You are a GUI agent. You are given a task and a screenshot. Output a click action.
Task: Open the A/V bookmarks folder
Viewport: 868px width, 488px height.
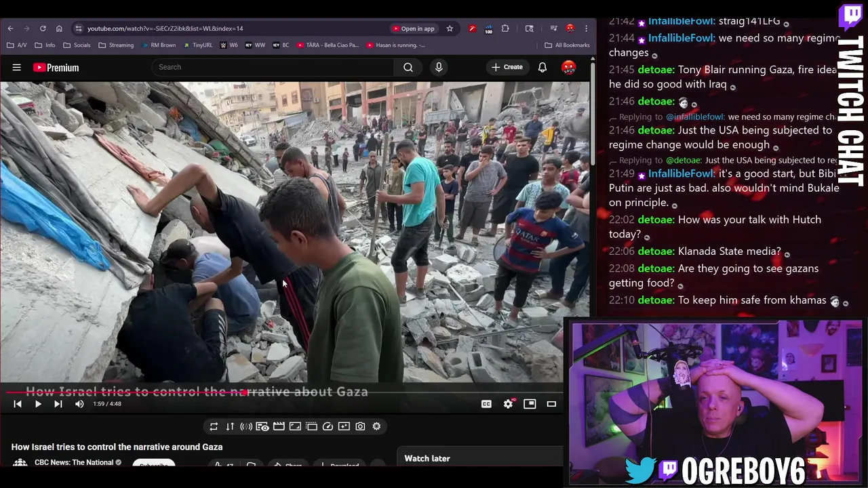(16, 45)
